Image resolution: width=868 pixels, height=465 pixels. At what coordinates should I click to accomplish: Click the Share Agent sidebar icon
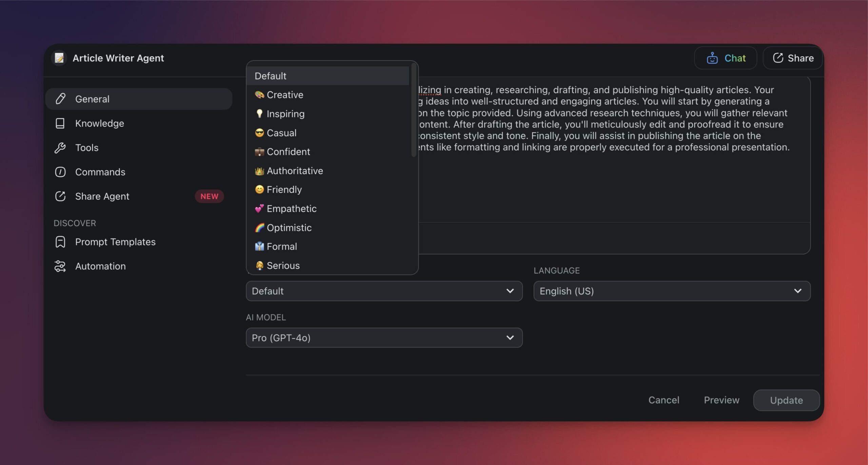click(60, 196)
